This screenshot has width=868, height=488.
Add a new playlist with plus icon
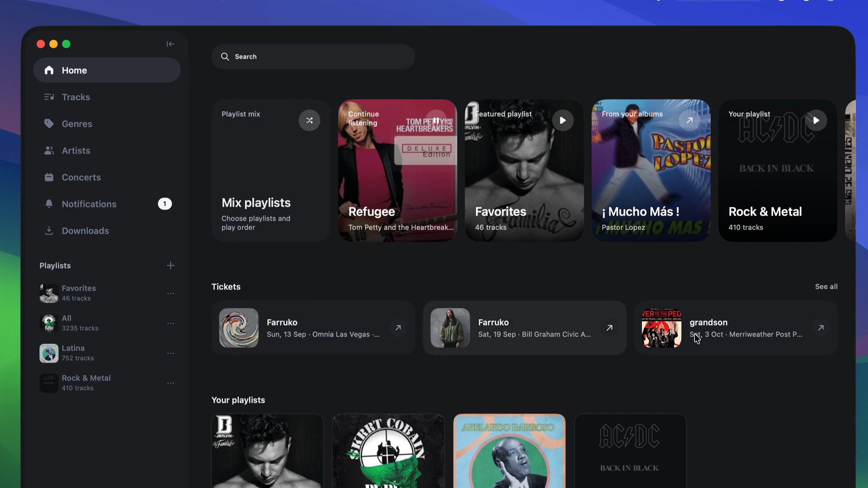(170, 265)
